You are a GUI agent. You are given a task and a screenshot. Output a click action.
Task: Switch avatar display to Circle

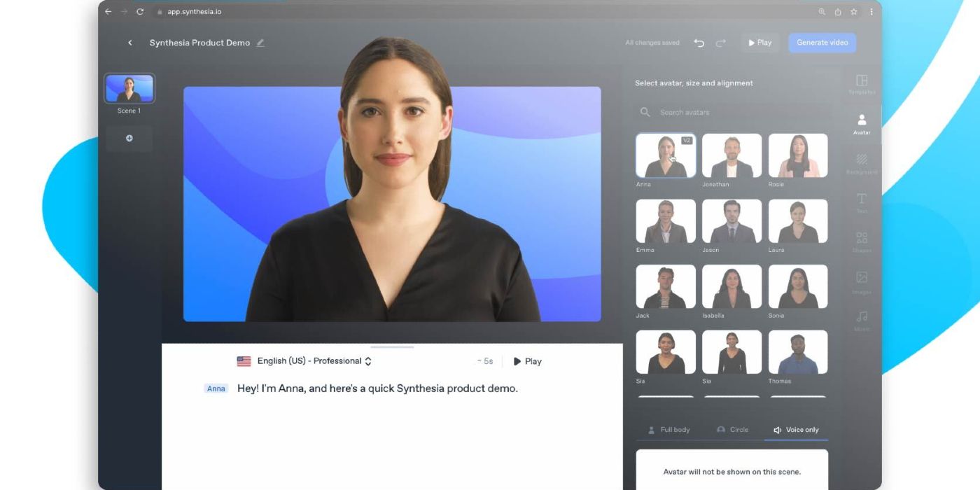point(732,430)
